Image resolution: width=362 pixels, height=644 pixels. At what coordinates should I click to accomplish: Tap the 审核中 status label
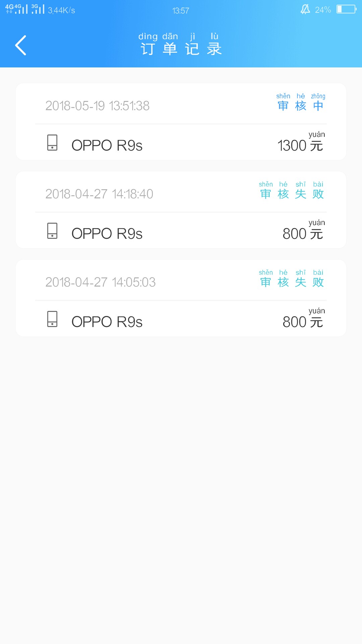(x=301, y=102)
